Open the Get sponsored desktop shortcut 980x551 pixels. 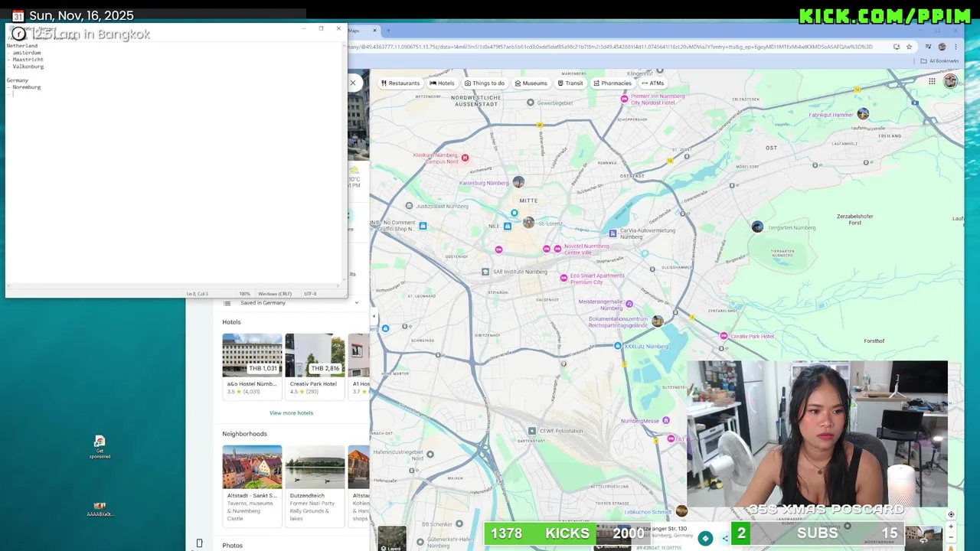[100, 447]
